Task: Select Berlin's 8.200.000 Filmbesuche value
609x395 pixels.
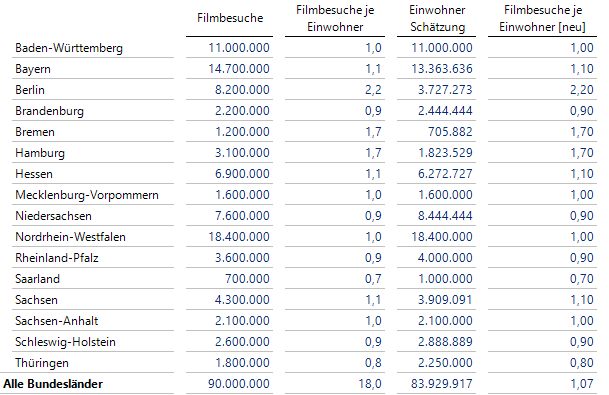Action: click(242, 90)
